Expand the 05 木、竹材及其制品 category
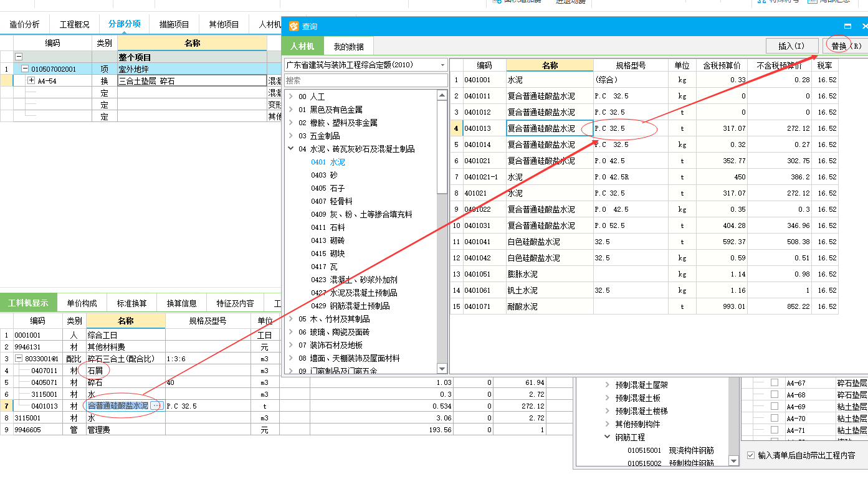 coord(290,319)
